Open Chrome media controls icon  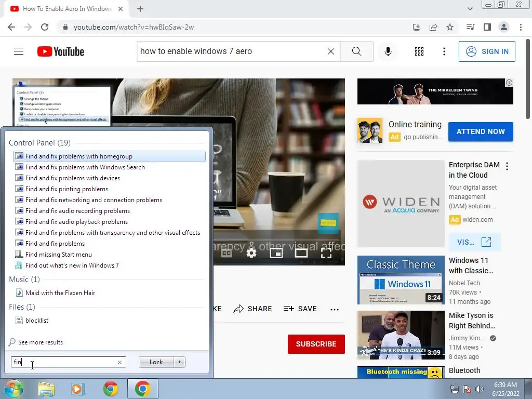[470, 27]
